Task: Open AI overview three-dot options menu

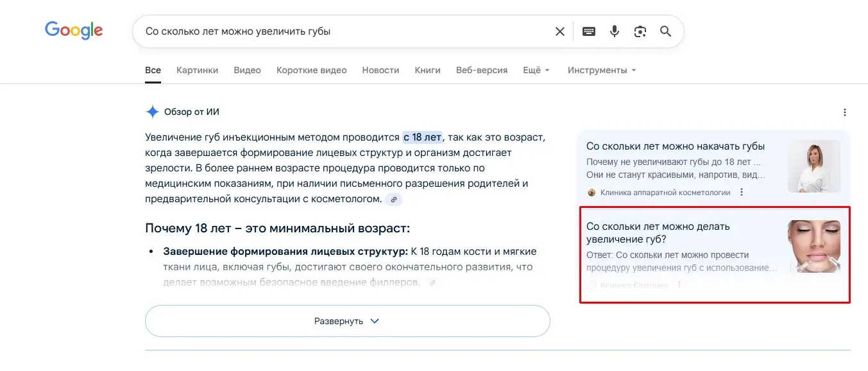Action: 844,112
